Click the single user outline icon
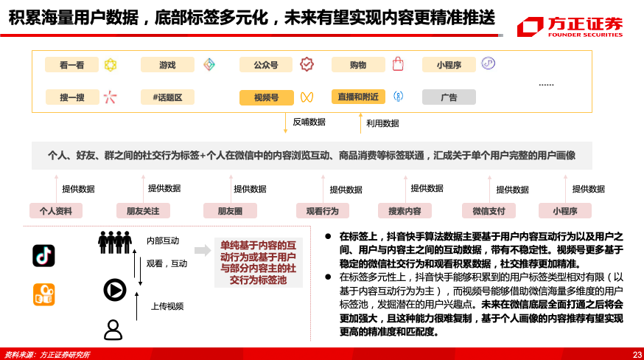 [x=113, y=330]
